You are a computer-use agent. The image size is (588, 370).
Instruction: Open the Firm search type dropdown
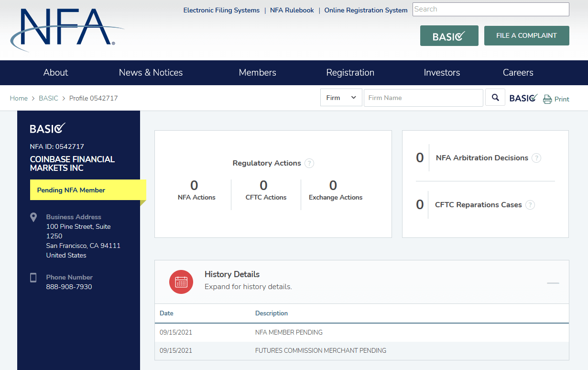point(341,97)
